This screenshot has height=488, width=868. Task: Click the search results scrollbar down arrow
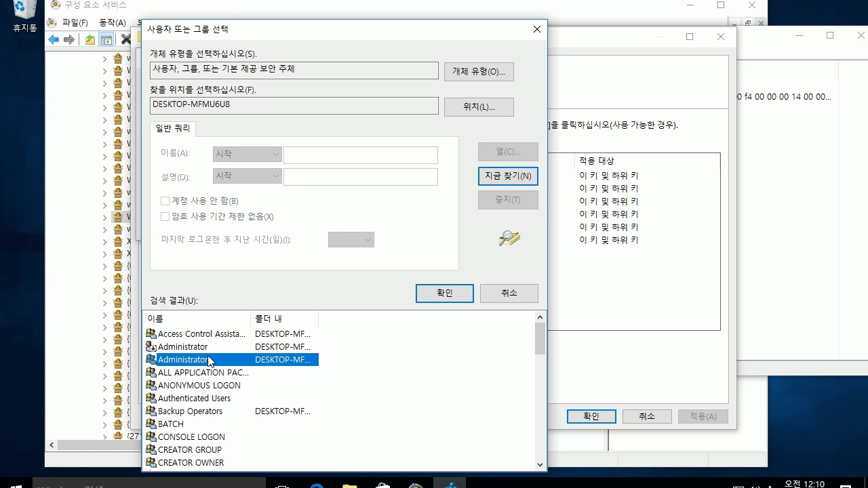pos(540,465)
